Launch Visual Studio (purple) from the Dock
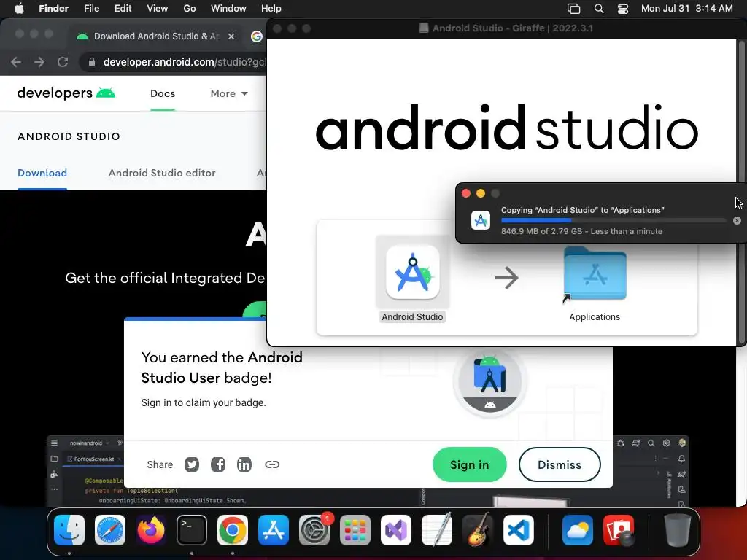This screenshot has width=747, height=560. (396, 530)
